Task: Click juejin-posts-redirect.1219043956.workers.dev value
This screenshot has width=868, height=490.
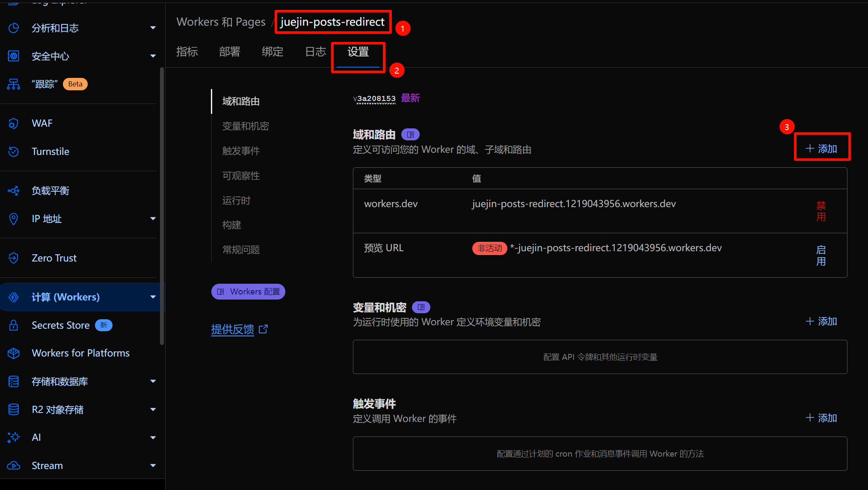Action: click(574, 204)
